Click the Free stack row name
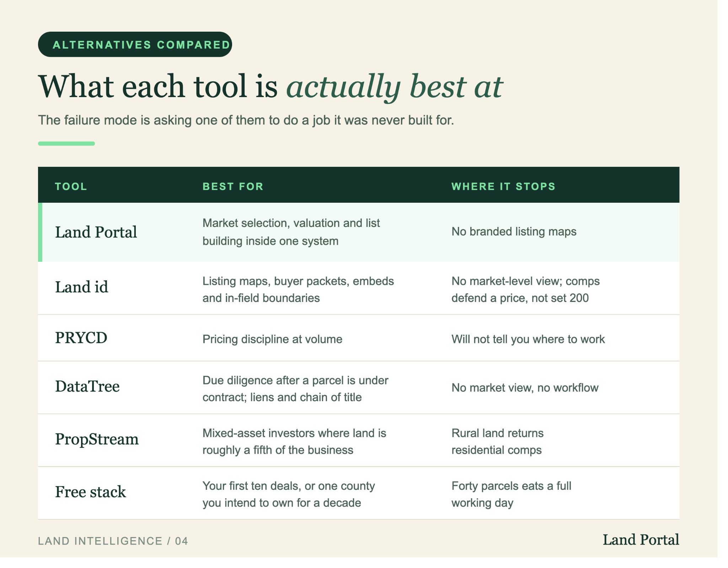 pyautogui.click(x=91, y=492)
